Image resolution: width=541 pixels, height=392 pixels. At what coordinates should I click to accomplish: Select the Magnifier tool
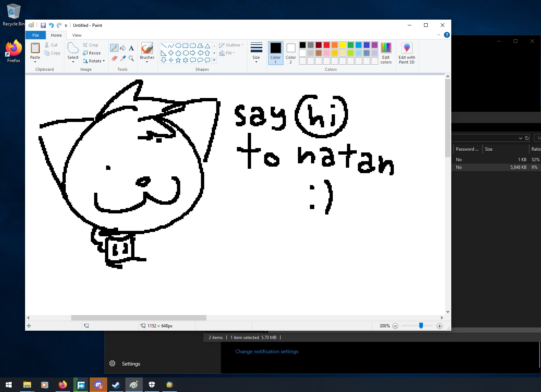click(x=132, y=58)
